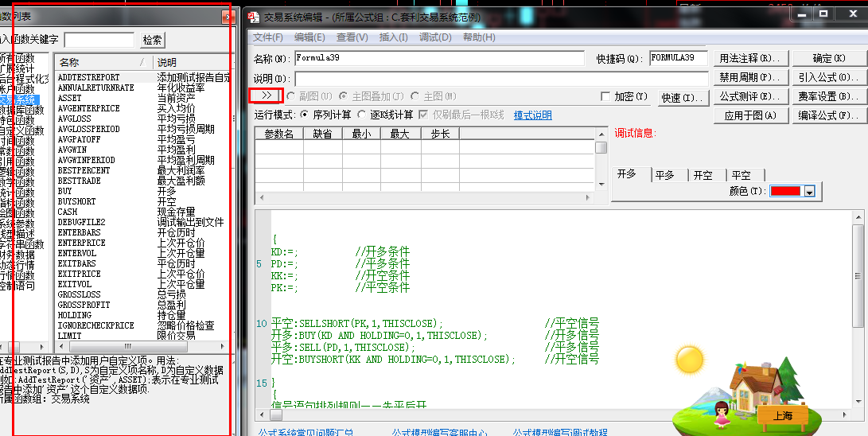
Task: Select 逐K线计算 run mode
Action: click(x=362, y=115)
